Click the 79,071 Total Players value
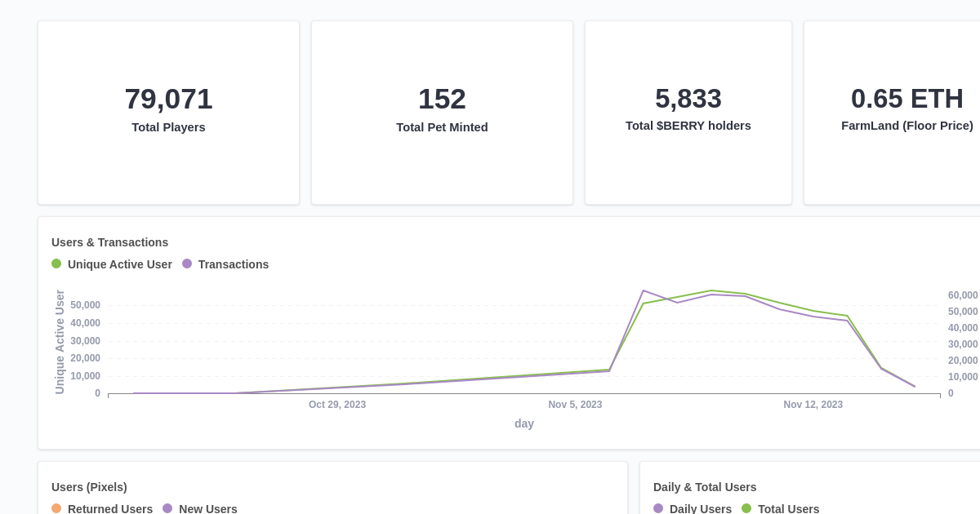 [x=168, y=99]
